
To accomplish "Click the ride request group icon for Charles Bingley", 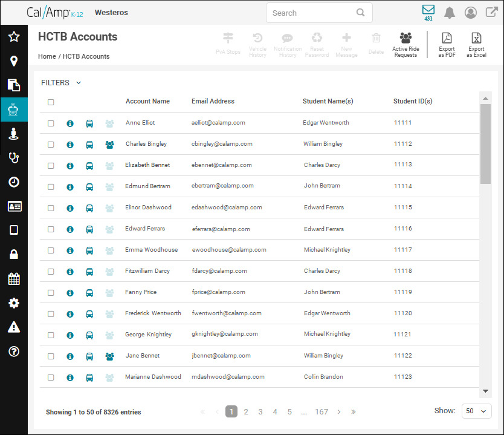I will click(109, 145).
